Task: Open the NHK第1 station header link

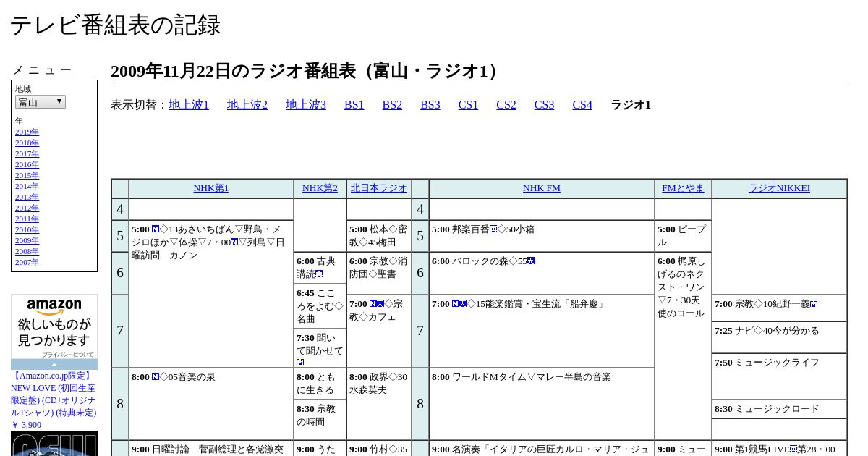Action: tap(211, 188)
